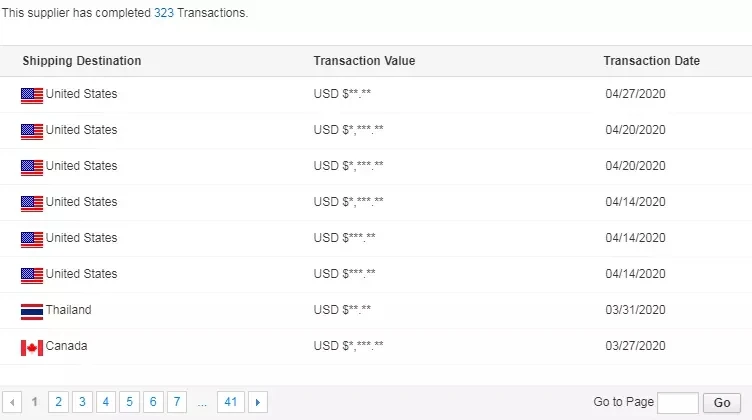
Task: Click the Canada flag icon
Action: tap(32, 347)
